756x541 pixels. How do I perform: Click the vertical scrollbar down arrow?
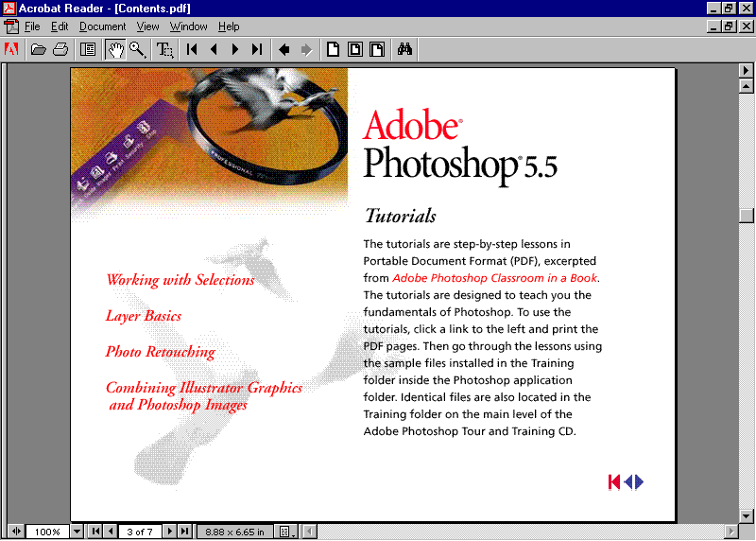747,515
